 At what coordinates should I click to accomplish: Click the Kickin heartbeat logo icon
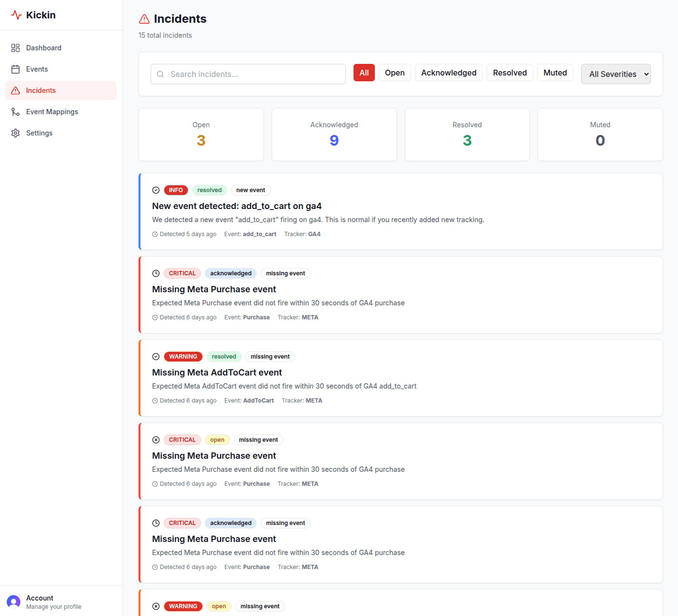[x=16, y=15]
